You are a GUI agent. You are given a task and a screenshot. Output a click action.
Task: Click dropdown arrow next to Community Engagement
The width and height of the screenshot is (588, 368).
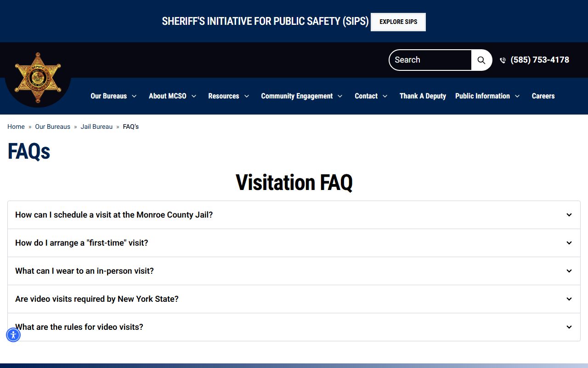340,96
